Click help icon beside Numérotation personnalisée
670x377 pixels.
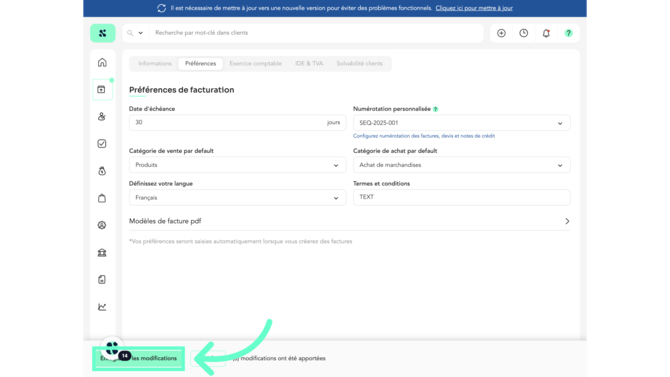click(435, 109)
